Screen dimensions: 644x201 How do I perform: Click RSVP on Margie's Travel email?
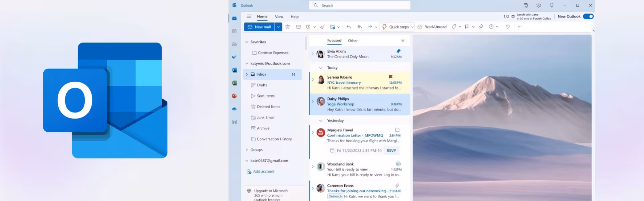click(391, 150)
